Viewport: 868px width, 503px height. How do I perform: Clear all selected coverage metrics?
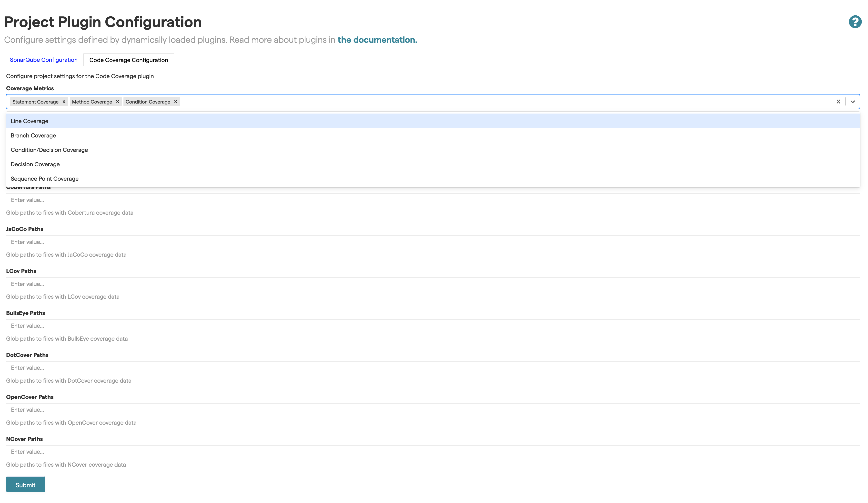click(838, 101)
